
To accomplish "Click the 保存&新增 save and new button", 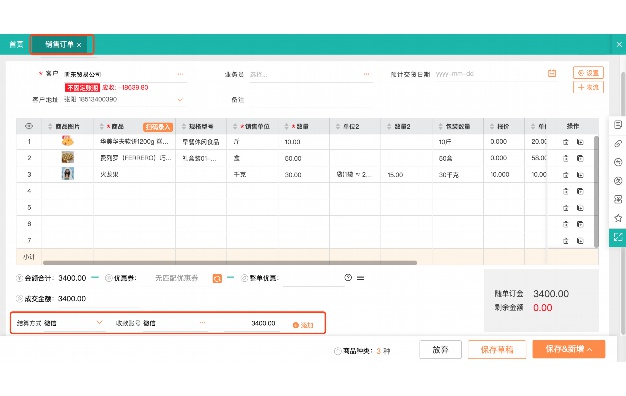I will tap(569, 349).
